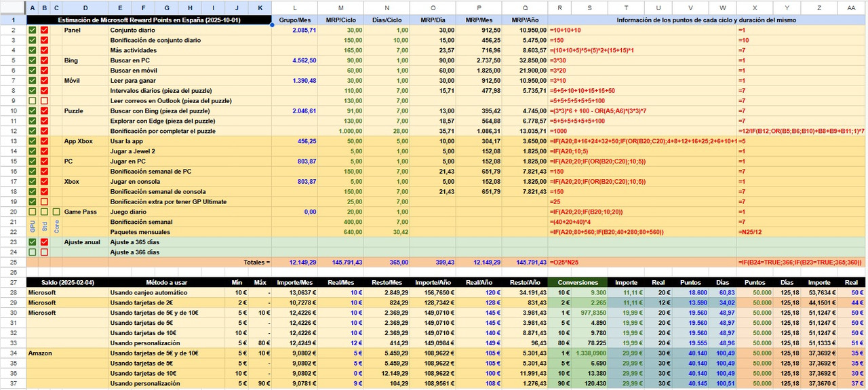Screen dimensions: 868x390
Task: Select cell with value '34.191,43'
Action: [525, 292]
